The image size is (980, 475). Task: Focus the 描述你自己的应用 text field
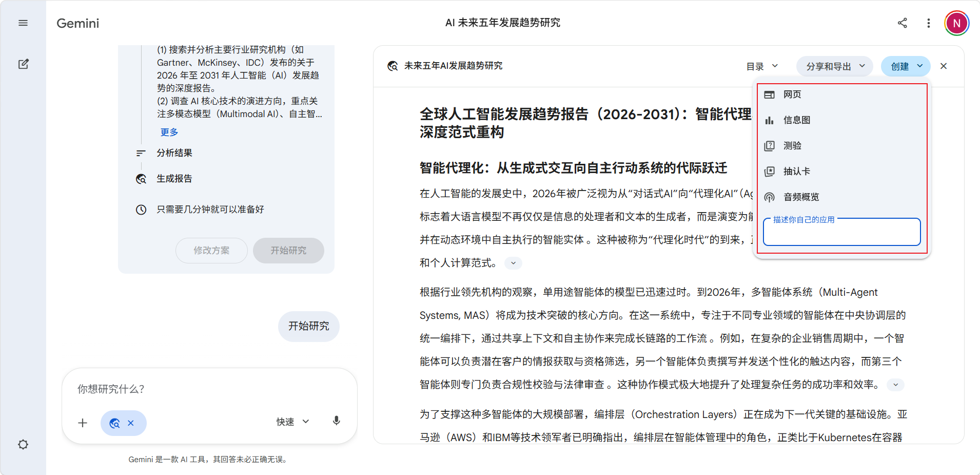click(842, 232)
